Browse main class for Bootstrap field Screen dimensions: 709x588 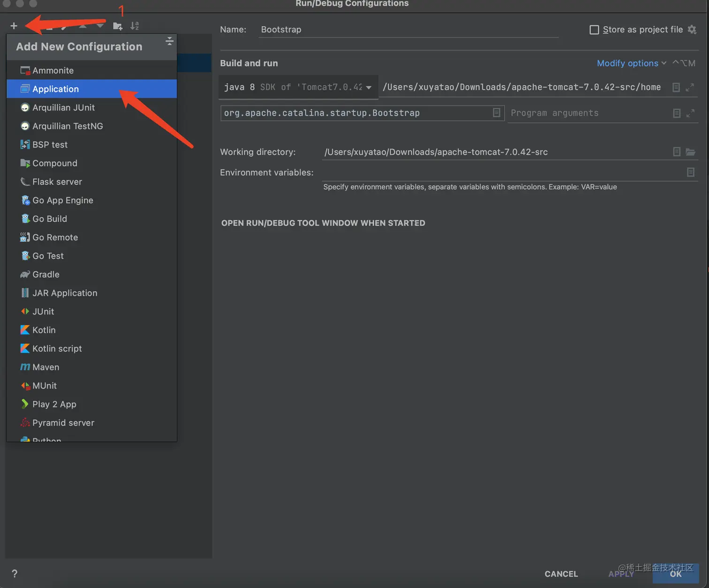[497, 113]
